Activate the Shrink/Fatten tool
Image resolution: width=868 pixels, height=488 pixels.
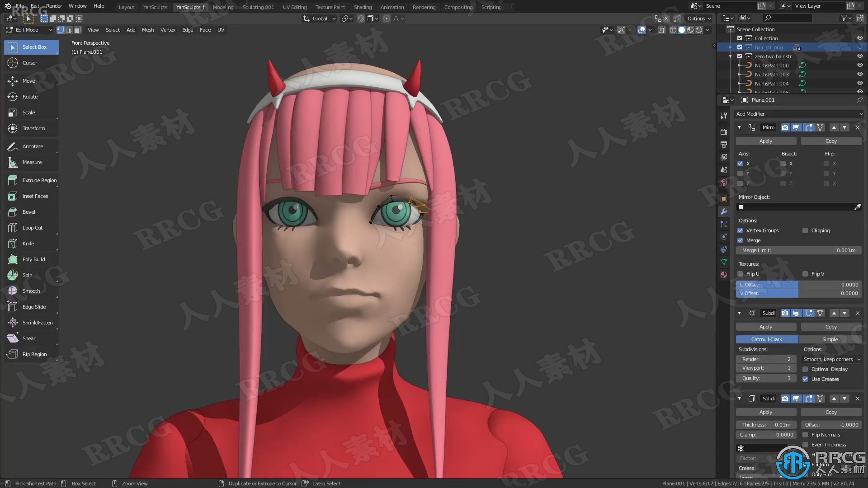(x=31, y=323)
